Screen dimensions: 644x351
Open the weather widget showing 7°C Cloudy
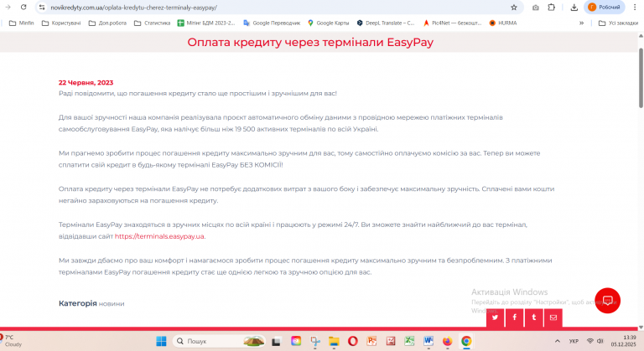(13, 341)
